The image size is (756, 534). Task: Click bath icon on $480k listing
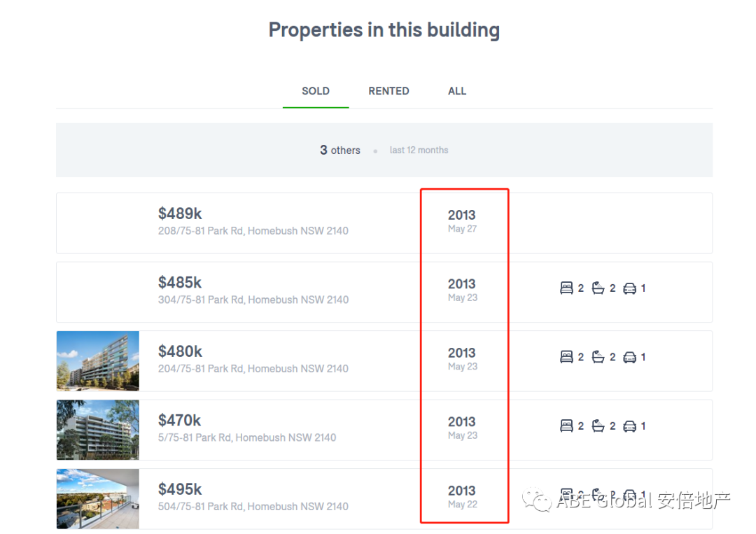coord(598,357)
